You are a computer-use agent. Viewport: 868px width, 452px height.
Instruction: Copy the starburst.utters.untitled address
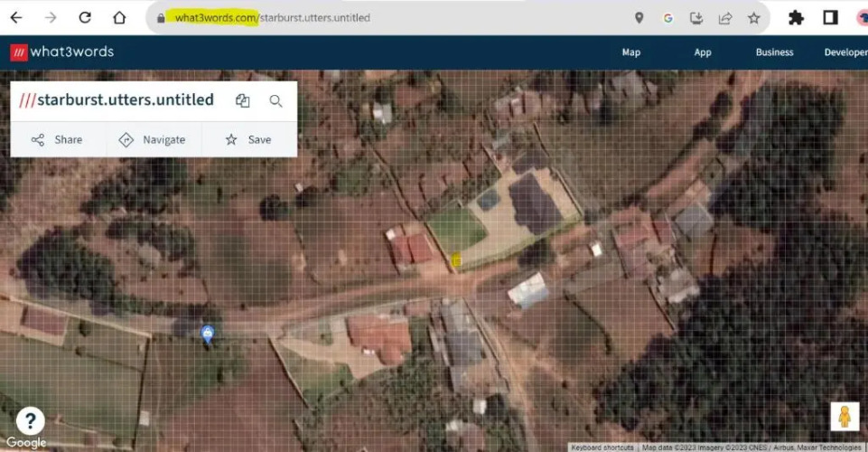242,101
